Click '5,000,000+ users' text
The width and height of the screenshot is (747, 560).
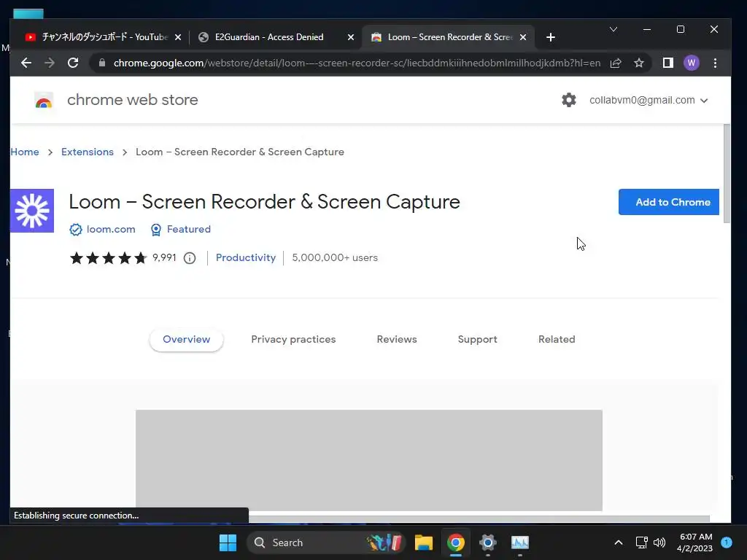pos(334,257)
